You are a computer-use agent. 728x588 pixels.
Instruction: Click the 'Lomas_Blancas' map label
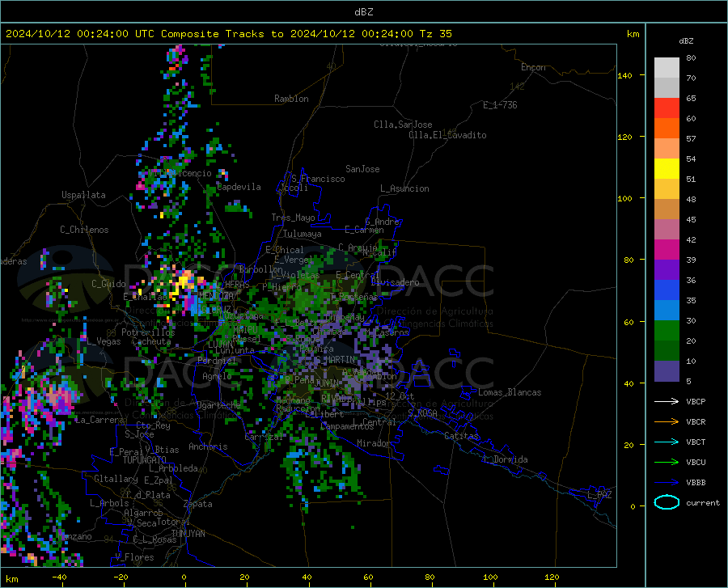(510, 392)
